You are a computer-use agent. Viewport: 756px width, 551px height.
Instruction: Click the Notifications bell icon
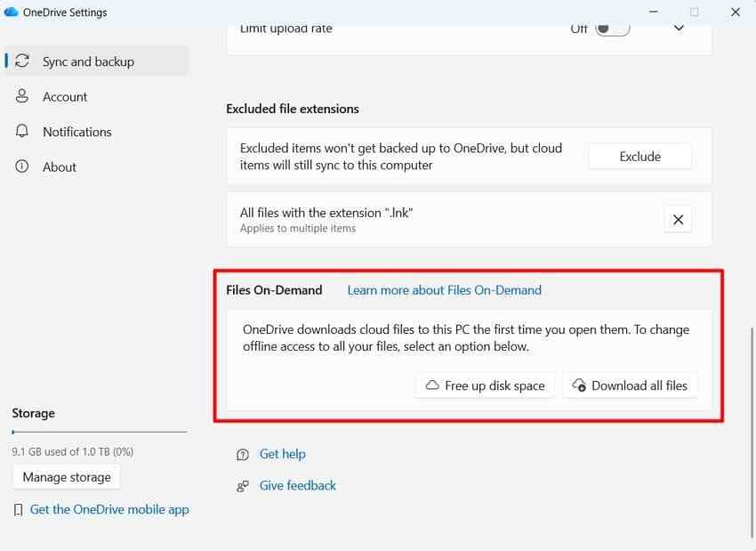[x=22, y=131]
